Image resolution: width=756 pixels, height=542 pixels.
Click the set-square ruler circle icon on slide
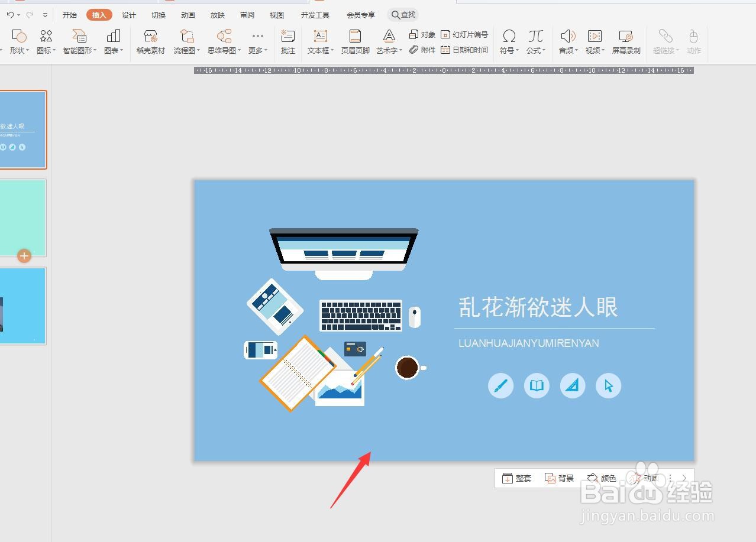(573, 386)
